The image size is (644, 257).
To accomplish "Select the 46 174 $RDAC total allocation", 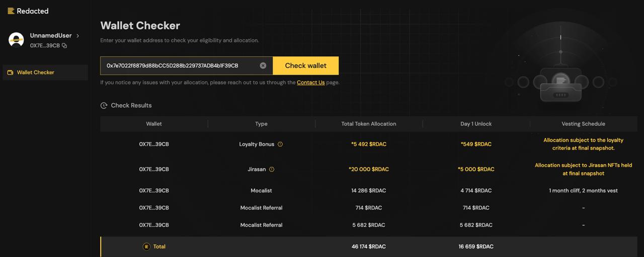I will point(369,247).
